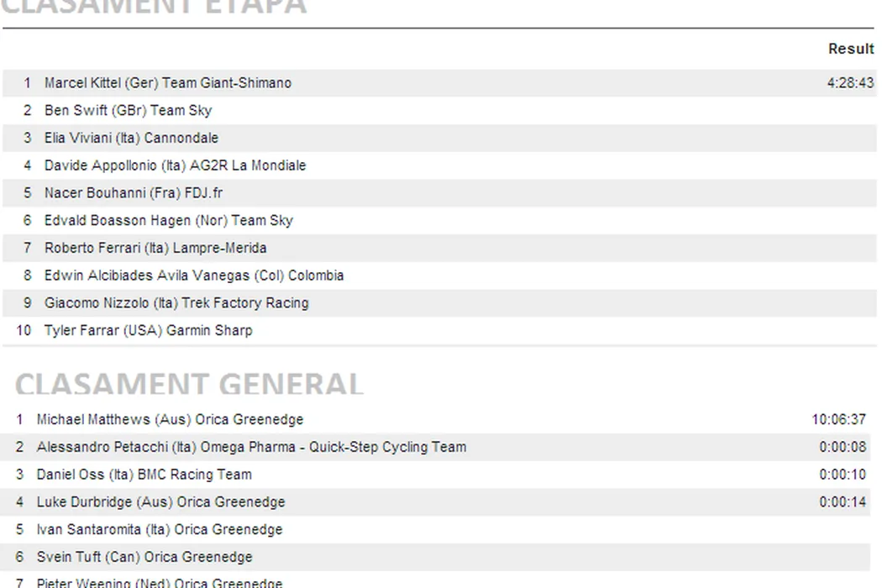Select Michael Matthews in the general classification
Viewport: 882px width, 588px height.
[170, 419]
